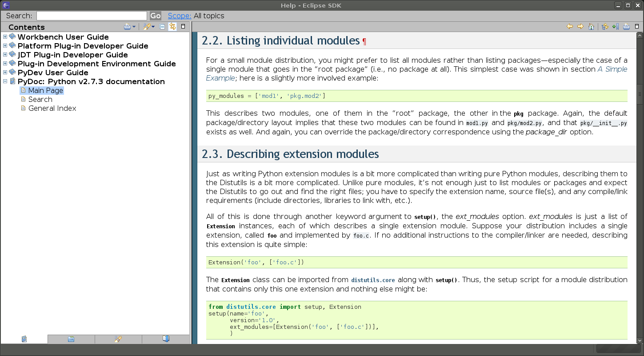Viewport: 644px width, 356px height.
Task: Go forward with the right arrow icon
Action: (580, 27)
